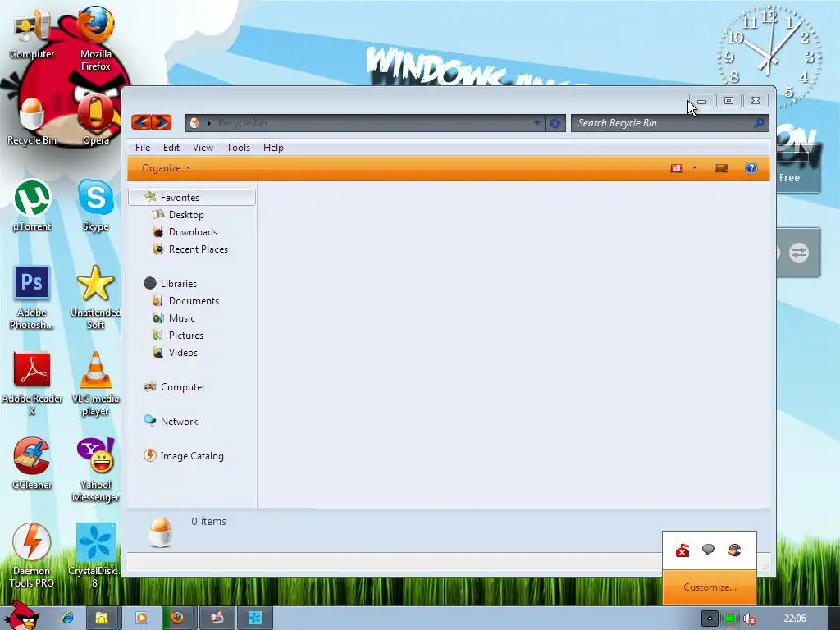The image size is (840, 630).
Task: Click the Explorer folder taskbar button
Action: point(102,619)
